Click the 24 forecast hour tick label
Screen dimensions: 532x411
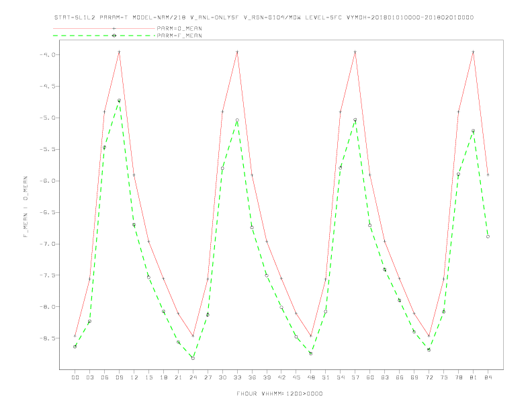[193, 377]
